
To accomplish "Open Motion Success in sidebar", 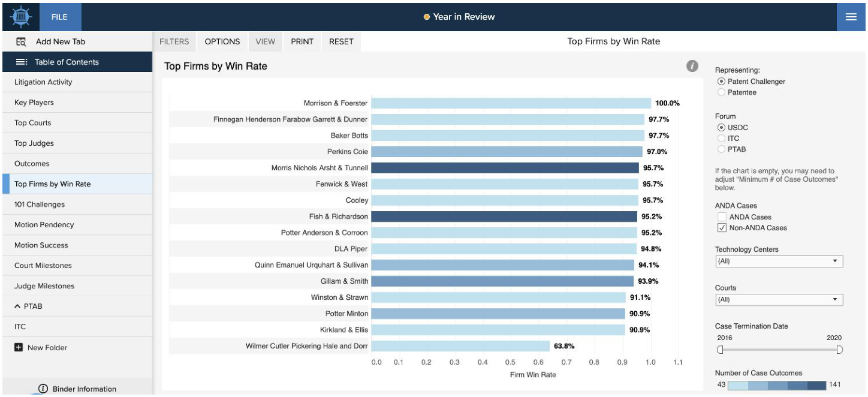I will click(x=77, y=245).
